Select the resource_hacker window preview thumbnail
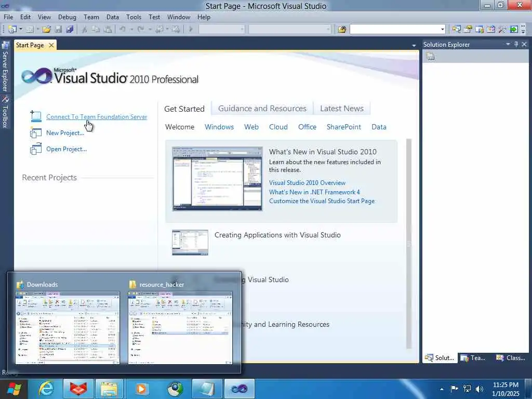 (180, 327)
